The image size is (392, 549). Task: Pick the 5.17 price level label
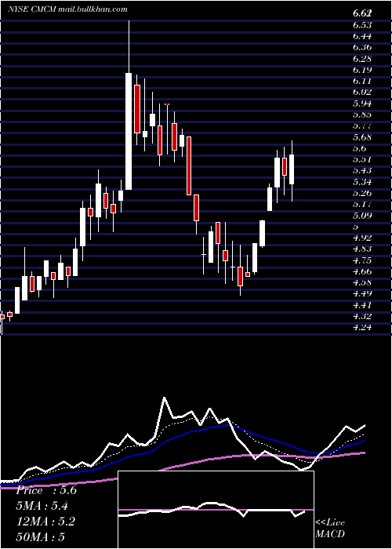(x=362, y=204)
